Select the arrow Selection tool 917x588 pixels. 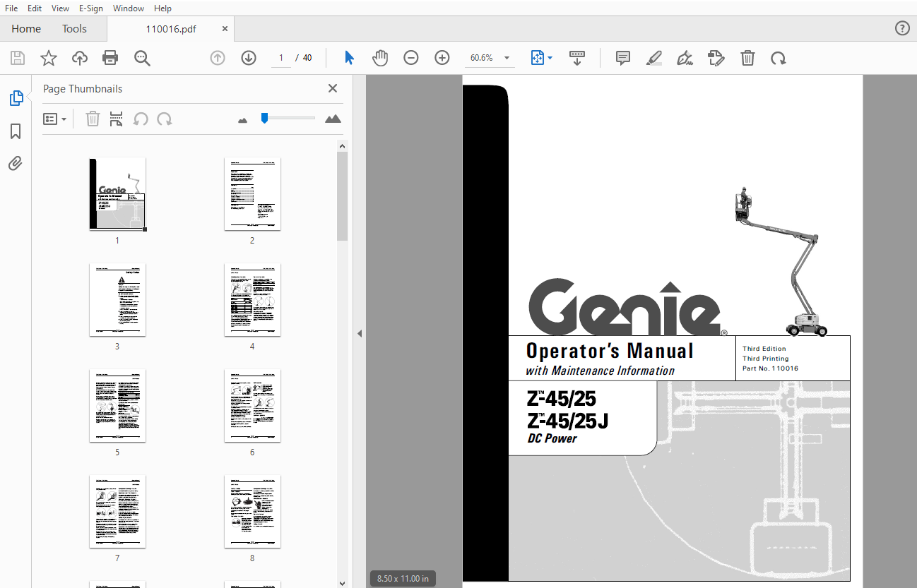[349, 58]
